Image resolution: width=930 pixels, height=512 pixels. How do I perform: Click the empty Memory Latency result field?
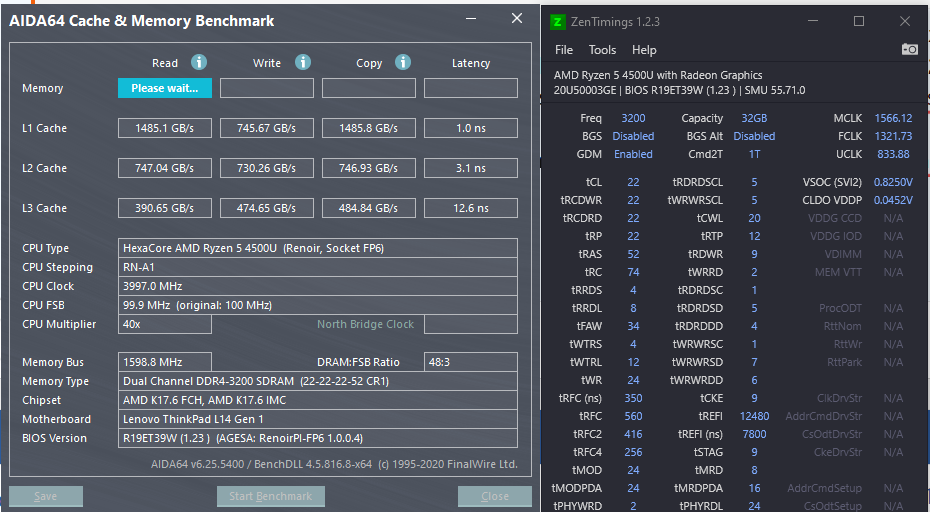click(x=471, y=88)
